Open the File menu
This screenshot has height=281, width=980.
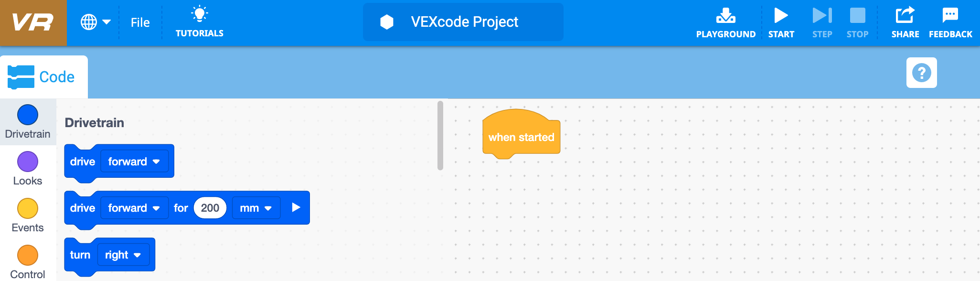pos(140,22)
